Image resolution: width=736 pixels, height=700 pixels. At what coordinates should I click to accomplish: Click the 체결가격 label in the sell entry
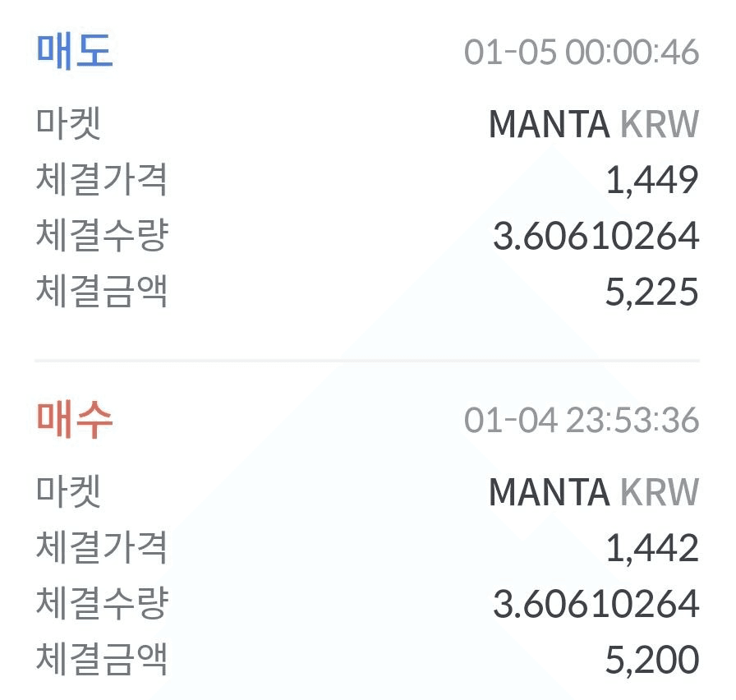pyautogui.click(x=101, y=181)
